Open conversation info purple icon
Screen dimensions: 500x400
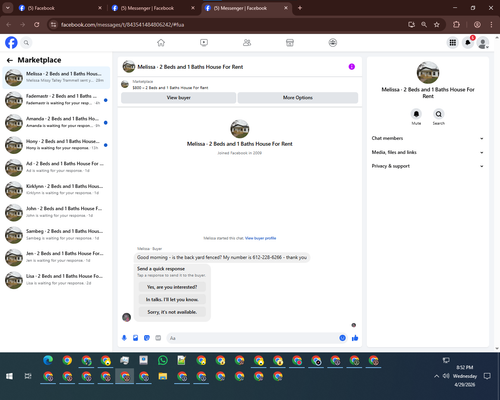(x=352, y=67)
